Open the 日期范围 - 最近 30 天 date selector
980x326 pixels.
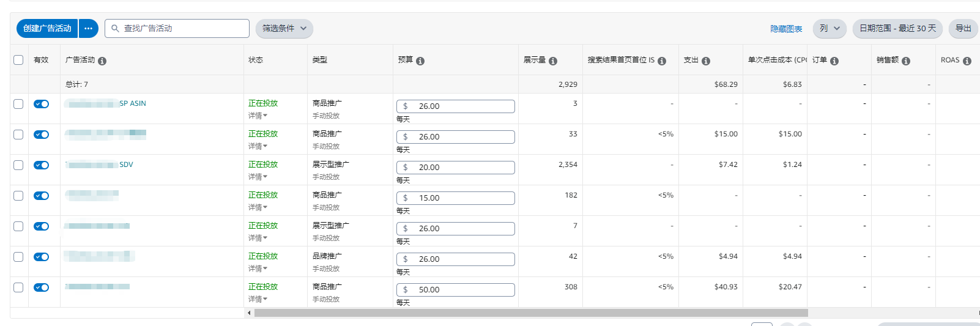pos(897,29)
